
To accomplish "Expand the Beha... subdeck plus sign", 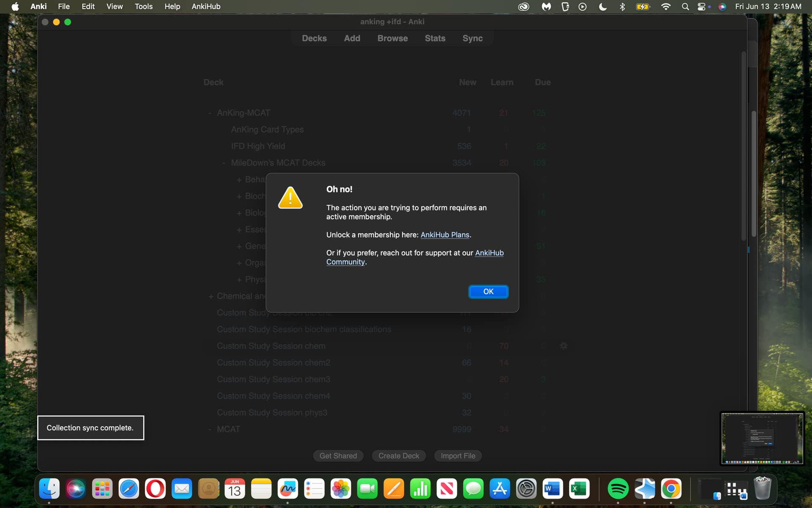I will click(x=239, y=180).
